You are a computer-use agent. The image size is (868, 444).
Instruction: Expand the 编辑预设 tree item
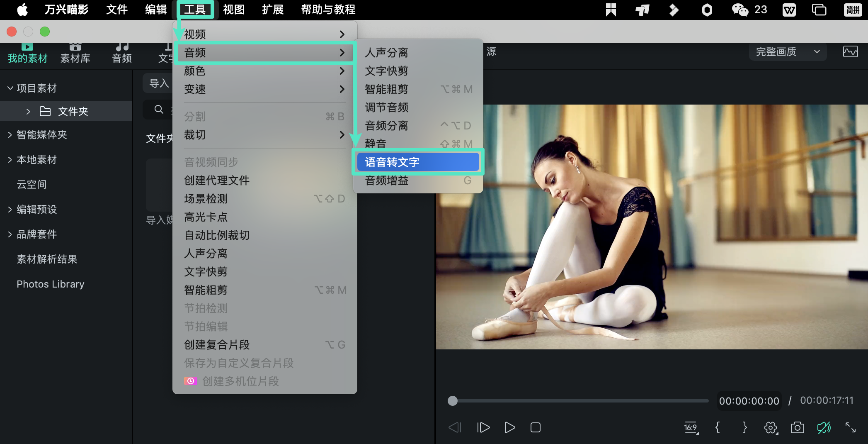(x=10, y=210)
